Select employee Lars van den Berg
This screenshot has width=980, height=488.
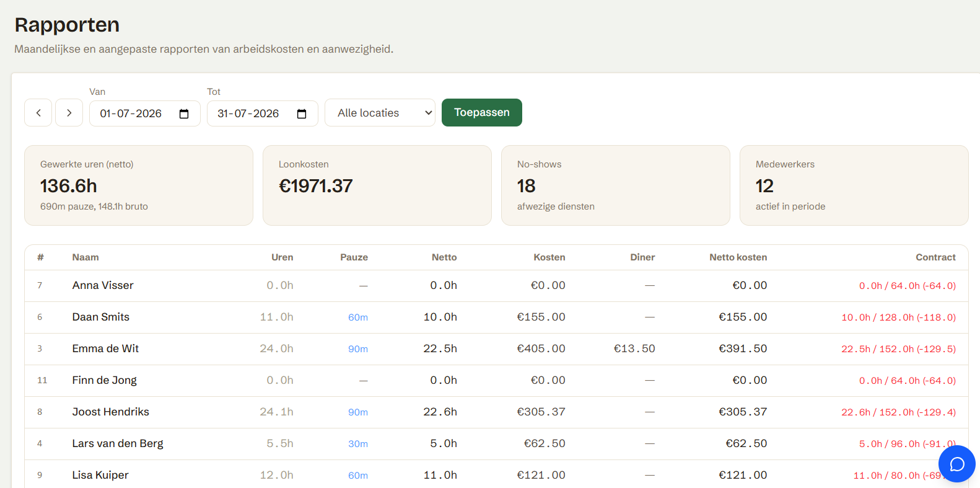[118, 443]
